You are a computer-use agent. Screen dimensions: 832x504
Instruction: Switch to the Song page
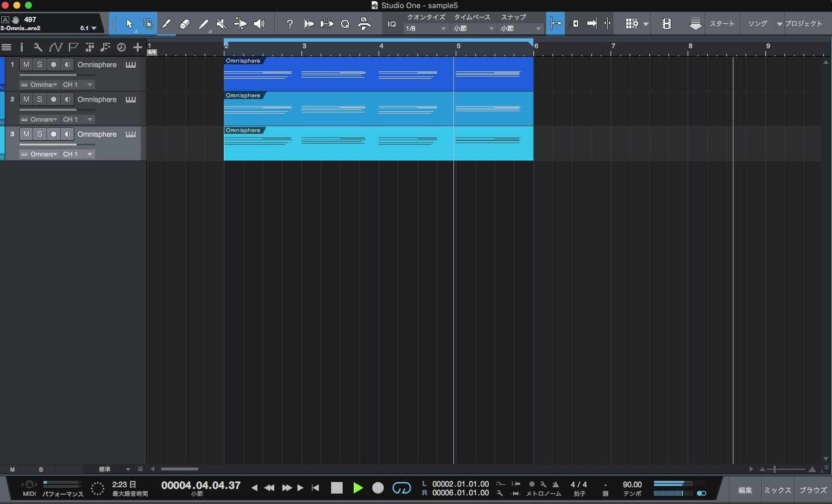coord(758,24)
